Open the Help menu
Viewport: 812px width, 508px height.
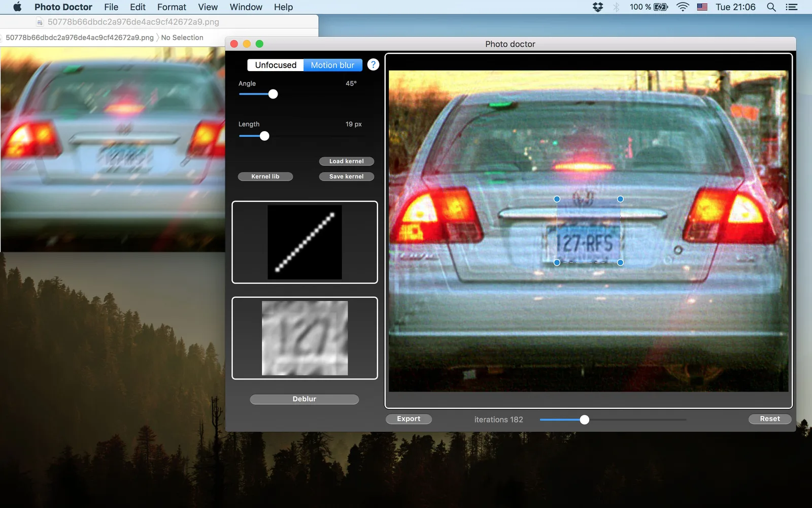283,7
